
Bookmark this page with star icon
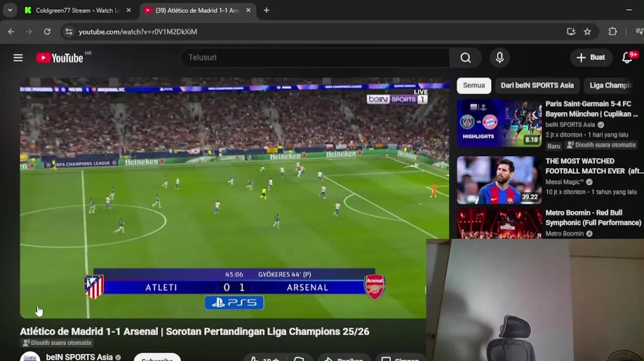[x=587, y=32]
